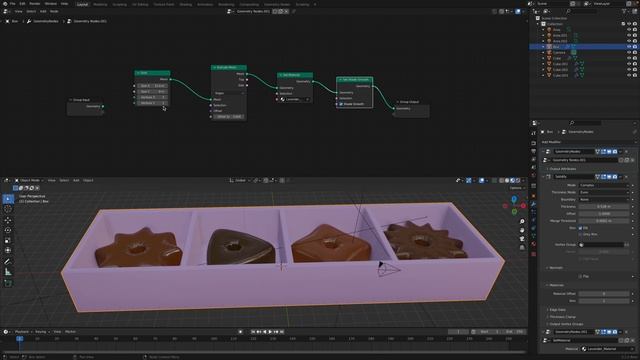This screenshot has height=360, width=640.
Task: Open Physics properties tab icon
Action: coord(533,220)
